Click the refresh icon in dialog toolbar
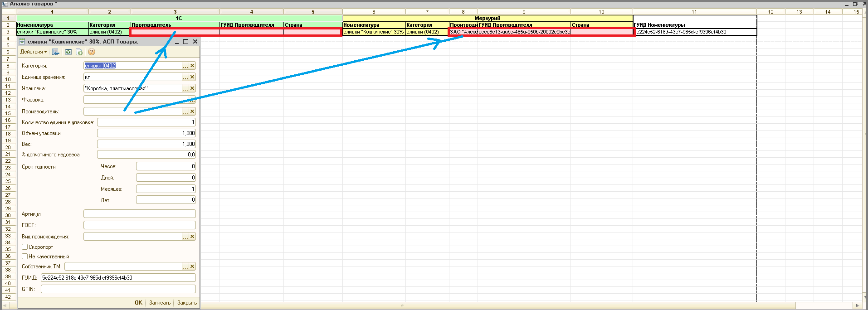The width and height of the screenshot is (868, 310). tap(68, 52)
